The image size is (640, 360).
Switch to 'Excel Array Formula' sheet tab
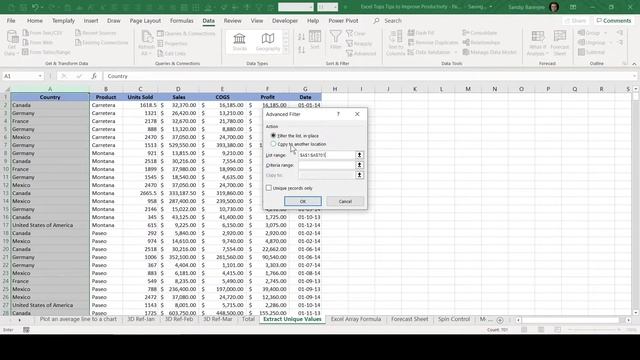[x=356, y=319]
